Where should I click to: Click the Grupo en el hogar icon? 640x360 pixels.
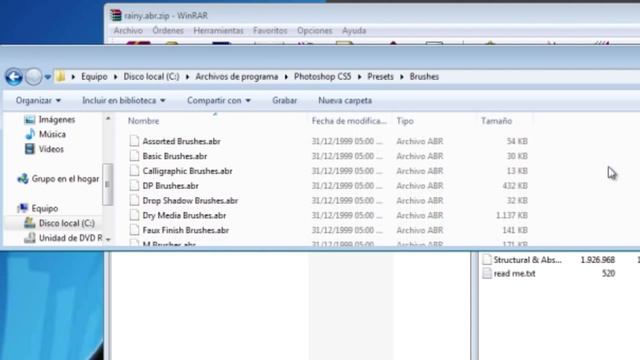coord(23,179)
